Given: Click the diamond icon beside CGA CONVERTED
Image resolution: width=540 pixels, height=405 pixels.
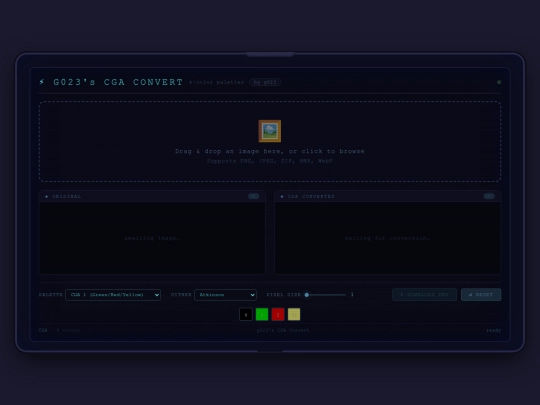Looking at the screenshot, I should click(282, 196).
